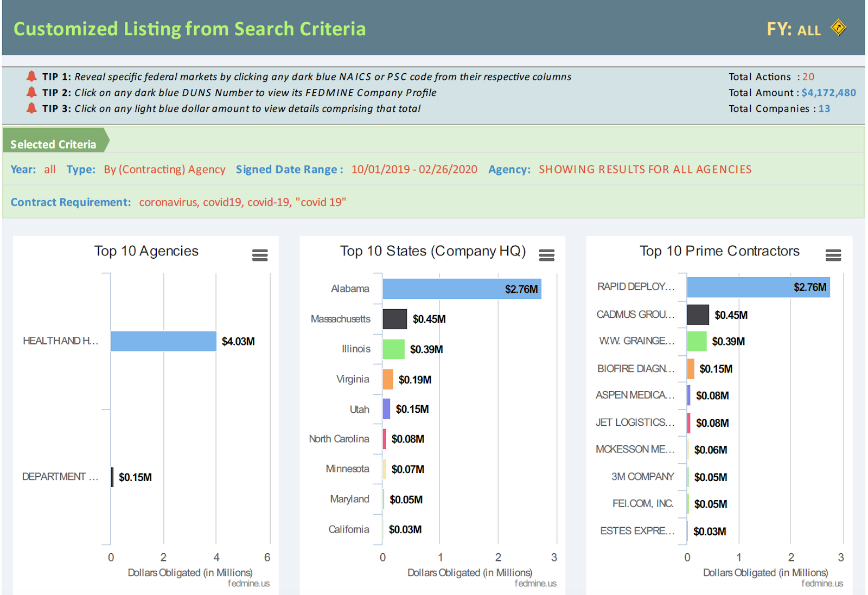
Task: Click the signed date range '10/01/2019 - 02/26/2020'
Action: [414, 169]
